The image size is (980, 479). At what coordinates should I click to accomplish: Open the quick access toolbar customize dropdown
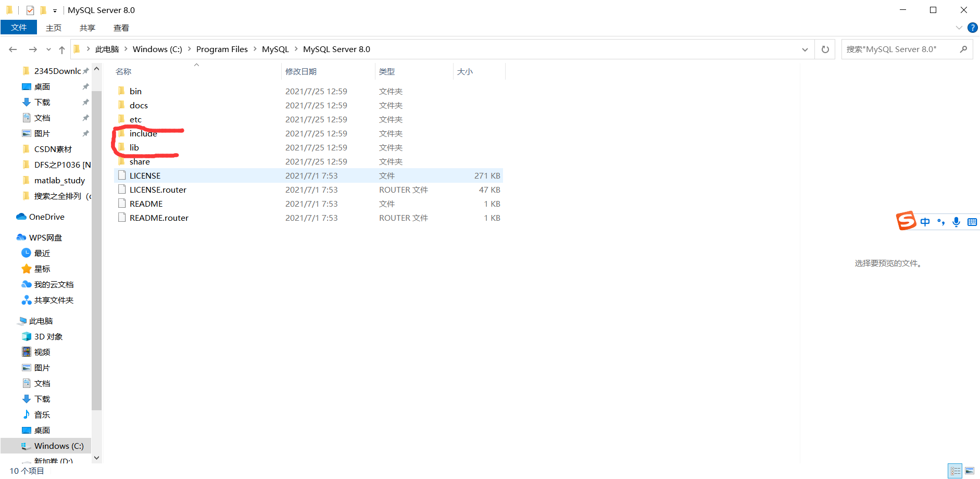coord(55,10)
